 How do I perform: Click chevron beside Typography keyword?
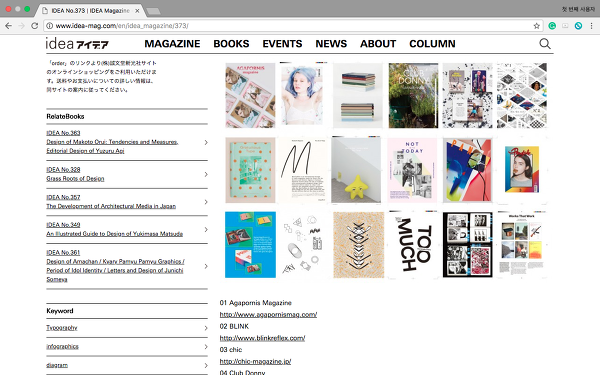coord(206,328)
